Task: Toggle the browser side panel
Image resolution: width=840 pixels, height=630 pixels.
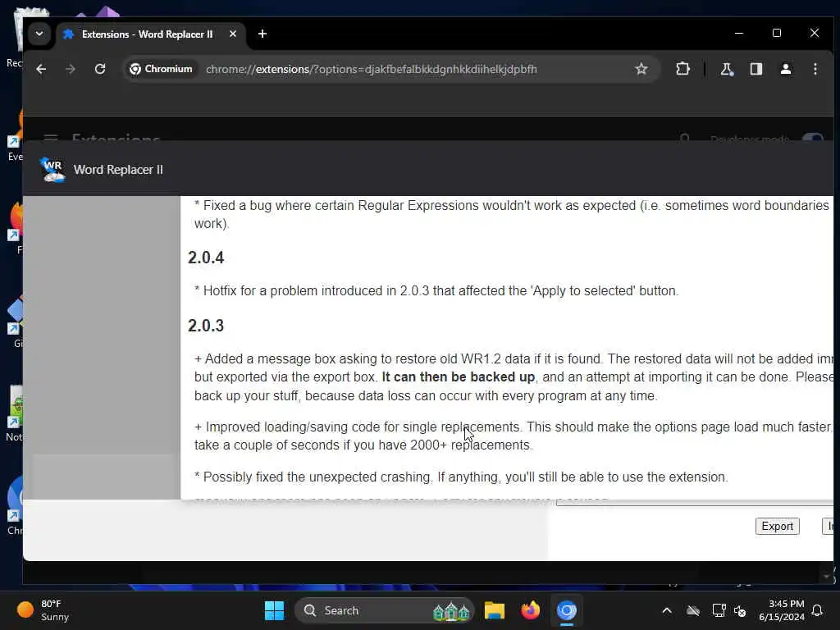Action: [x=756, y=69]
